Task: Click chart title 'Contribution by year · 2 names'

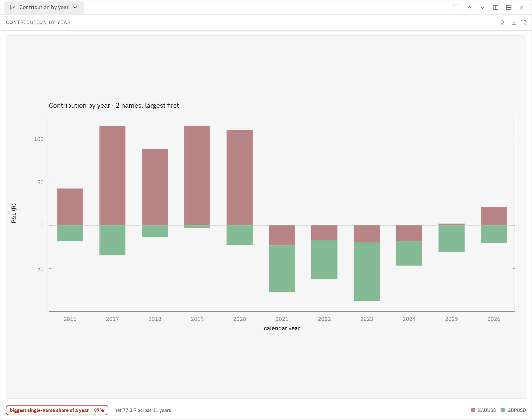Action: [114, 105]
